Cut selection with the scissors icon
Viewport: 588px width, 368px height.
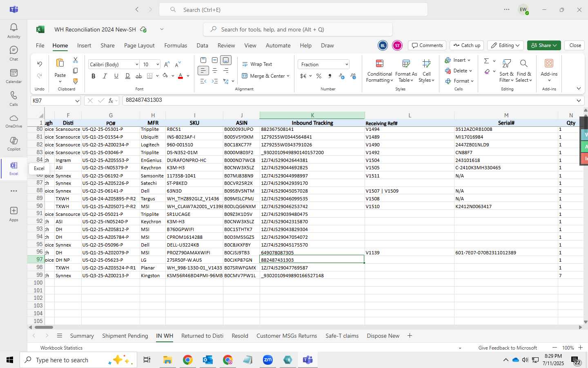pyautogui.click(x=75, y=60)
